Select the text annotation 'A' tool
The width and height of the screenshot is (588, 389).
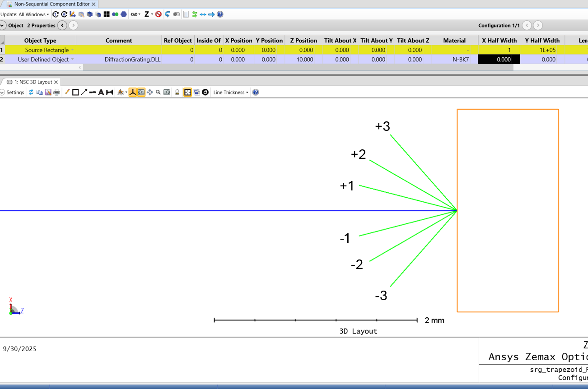(101, 93)
